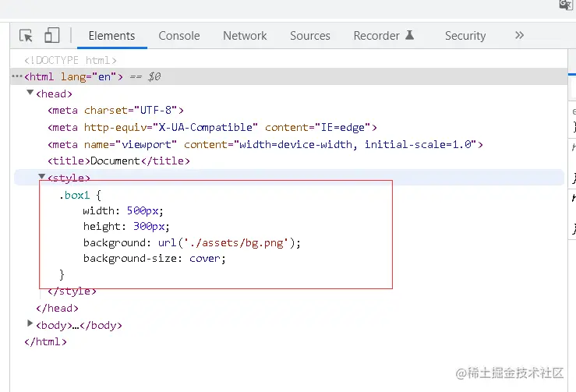Select the meta charset UTF-8 node
Viewport: 576px width, 392px height.
(115, 110)
